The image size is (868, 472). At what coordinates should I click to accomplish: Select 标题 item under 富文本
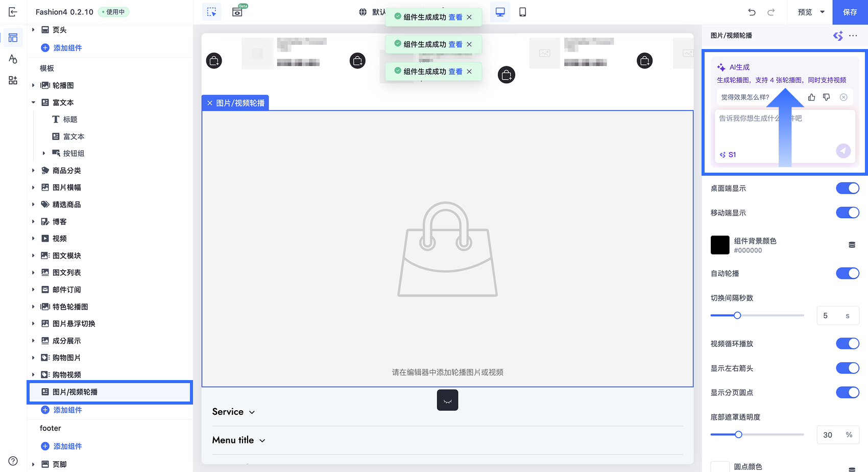point(70,120)
